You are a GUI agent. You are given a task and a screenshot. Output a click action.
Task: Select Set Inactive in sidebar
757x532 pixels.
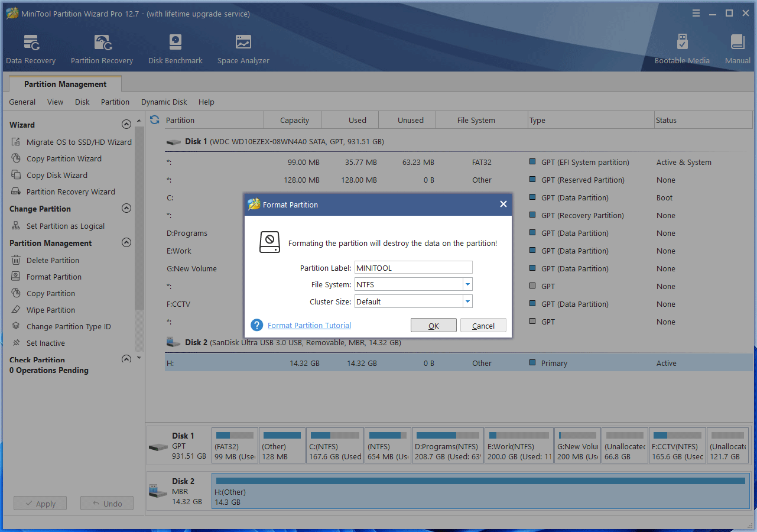coord(38,343)
